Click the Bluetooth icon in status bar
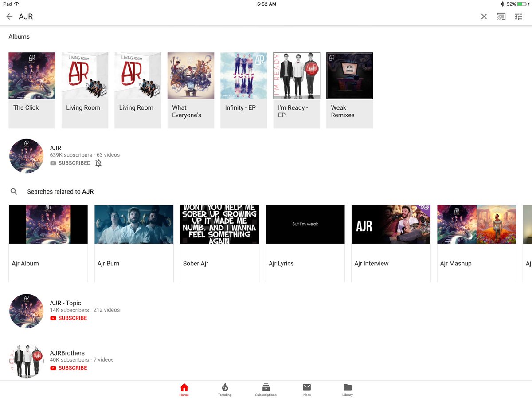The height and width of the screenshot is (399, 532). (x=502, y=4)
